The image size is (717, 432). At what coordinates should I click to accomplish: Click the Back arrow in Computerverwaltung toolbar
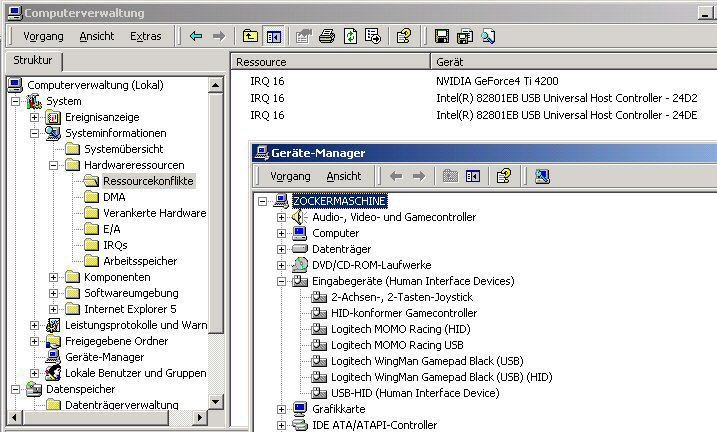(x=196, y=36)
